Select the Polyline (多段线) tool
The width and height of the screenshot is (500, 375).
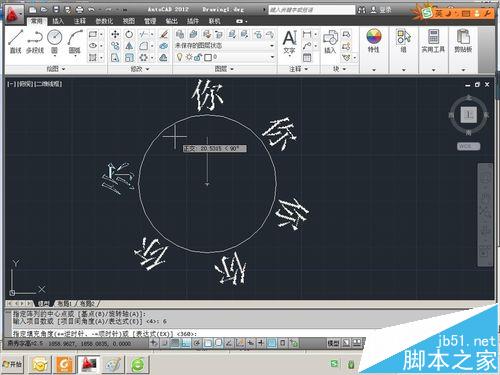(x=35, y=42)
